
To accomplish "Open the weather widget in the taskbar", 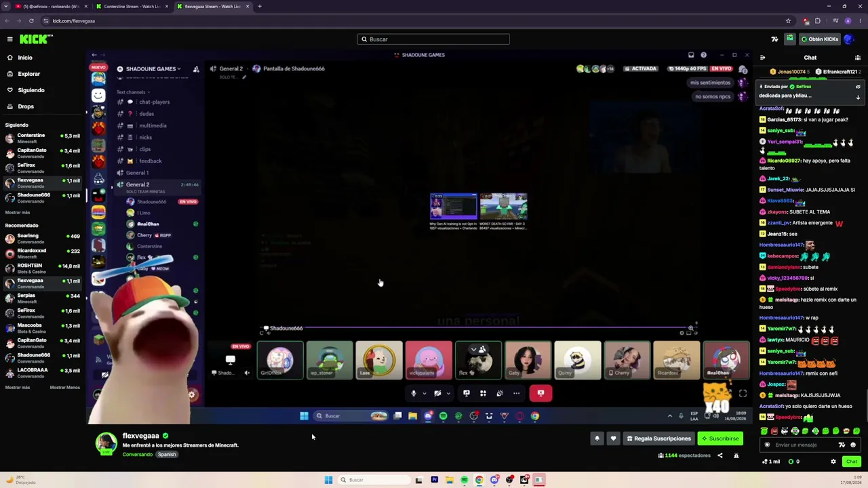I will (20, 480).
